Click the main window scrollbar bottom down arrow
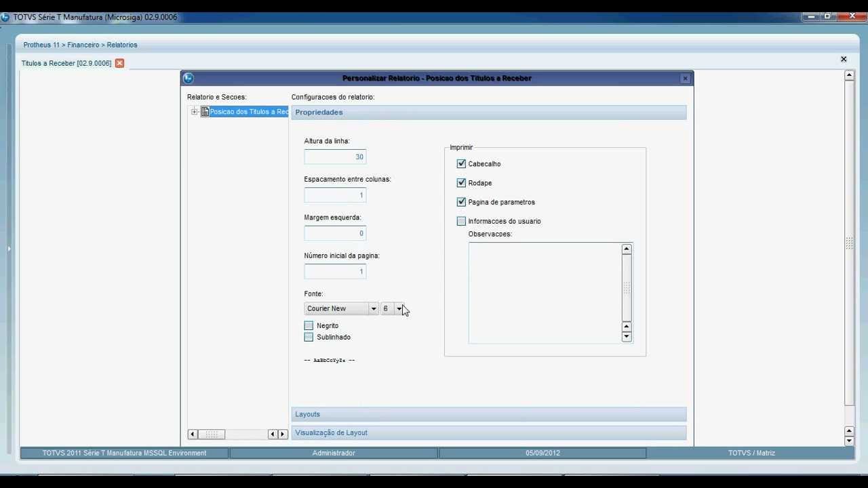 click(849, 441)
